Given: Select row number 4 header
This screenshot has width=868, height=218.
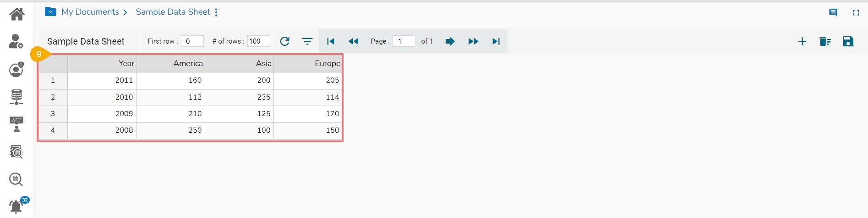Looking at the screenshot, I should click(x=53, y=130).
